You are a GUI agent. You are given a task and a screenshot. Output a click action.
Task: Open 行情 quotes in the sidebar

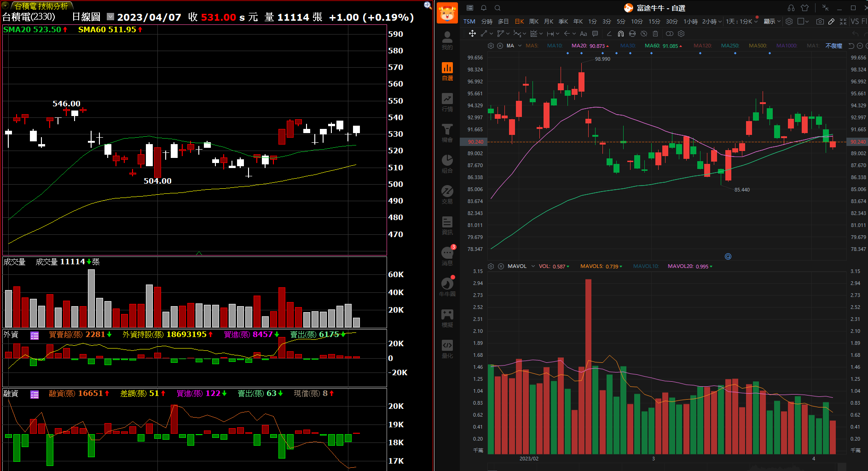[x=447, y=102]
